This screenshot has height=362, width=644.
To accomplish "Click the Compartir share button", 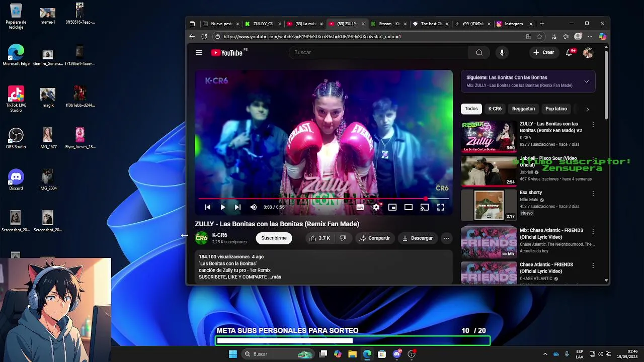I will coord(374,238).
